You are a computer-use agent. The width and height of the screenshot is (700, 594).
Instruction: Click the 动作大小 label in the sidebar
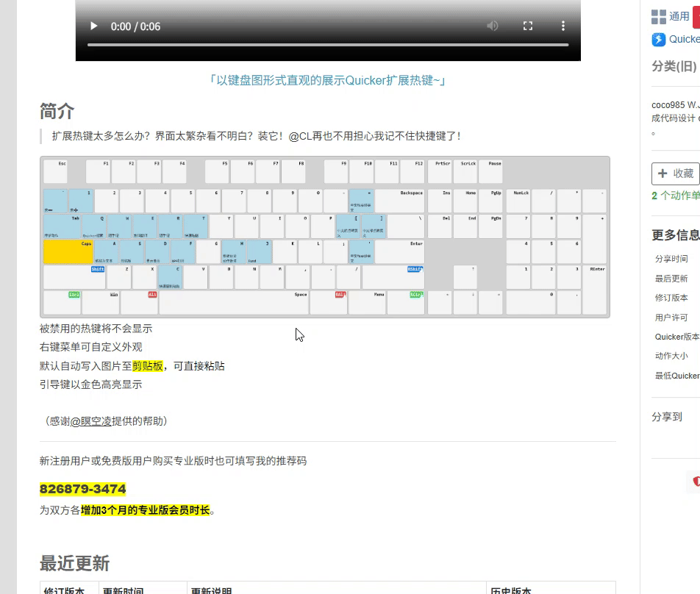tap(671, 356)
